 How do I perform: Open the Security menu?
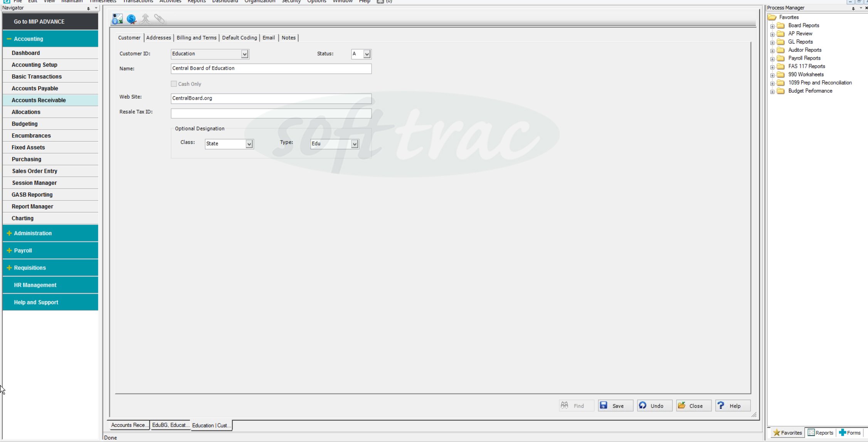(x=291, y=2)
